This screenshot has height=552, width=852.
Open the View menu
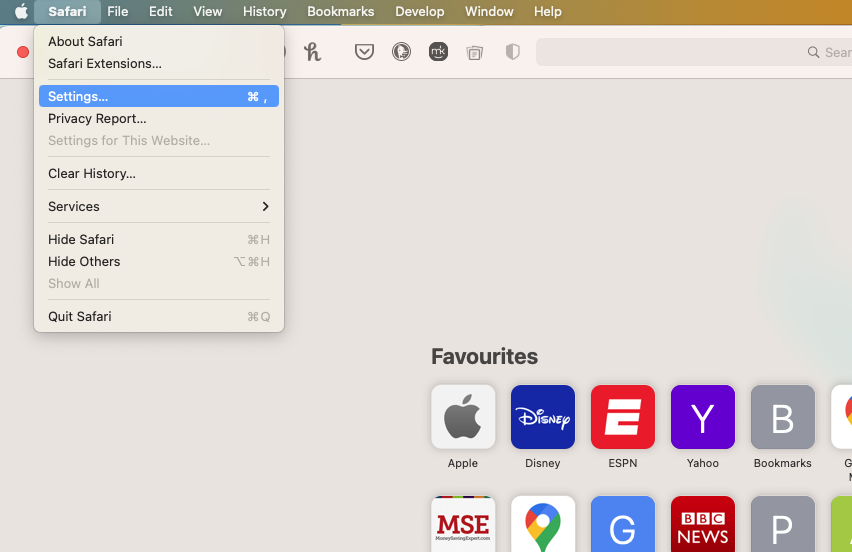(x=208, y=11)
